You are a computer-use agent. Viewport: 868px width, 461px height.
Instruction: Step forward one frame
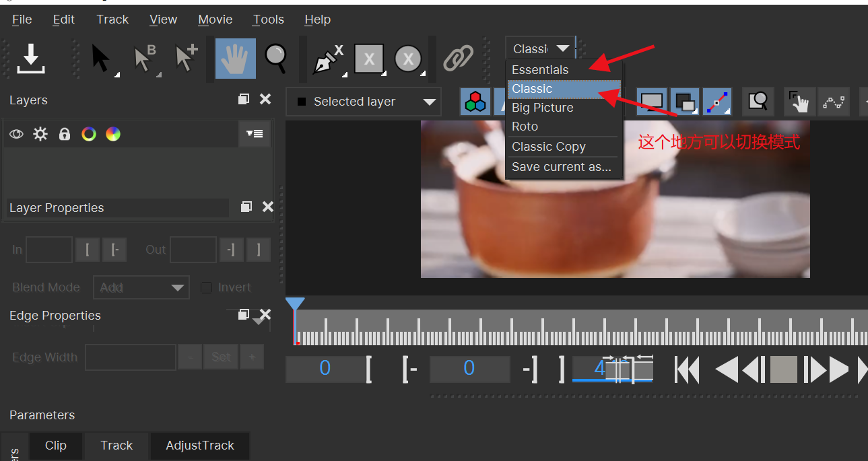point(815,369)
